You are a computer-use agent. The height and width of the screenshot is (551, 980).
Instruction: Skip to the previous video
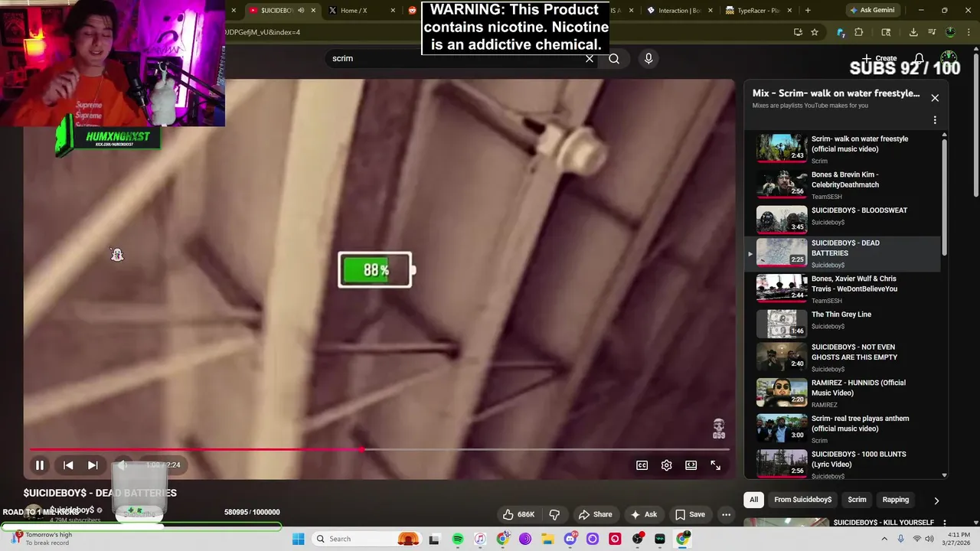pos(68,465)
